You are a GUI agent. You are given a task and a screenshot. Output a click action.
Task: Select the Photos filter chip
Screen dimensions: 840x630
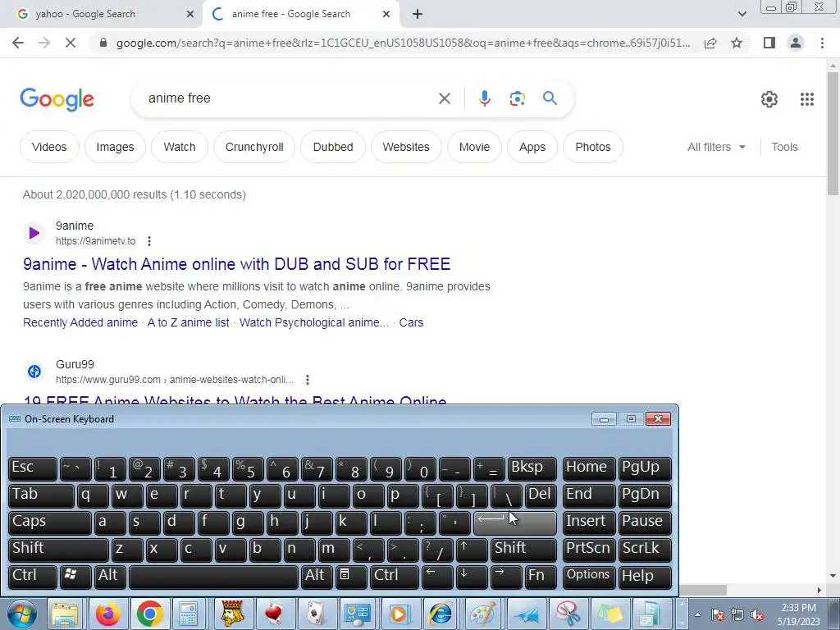pyautogui.click(x=593, y=147)
